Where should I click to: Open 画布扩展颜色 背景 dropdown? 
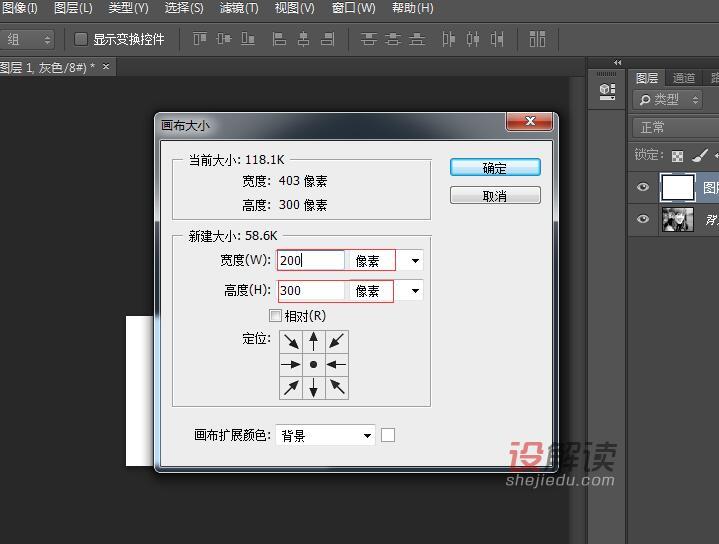coord(326,435)
